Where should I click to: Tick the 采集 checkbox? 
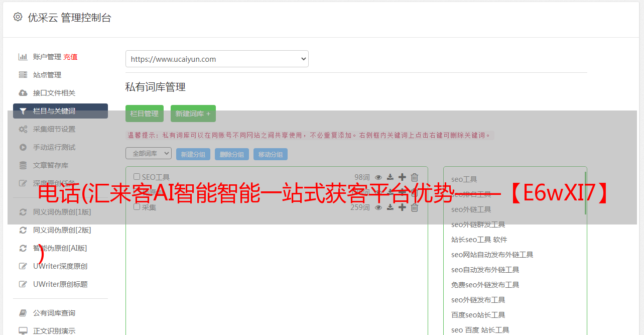[x=137, y=206]
